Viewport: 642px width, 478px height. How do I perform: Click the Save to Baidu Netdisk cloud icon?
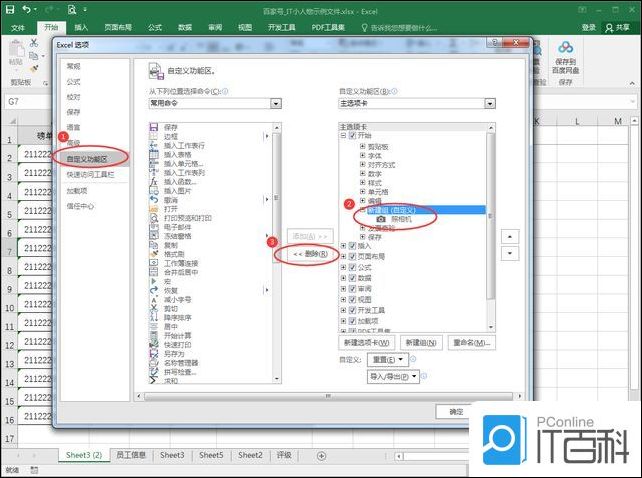[x=565, y=48]
